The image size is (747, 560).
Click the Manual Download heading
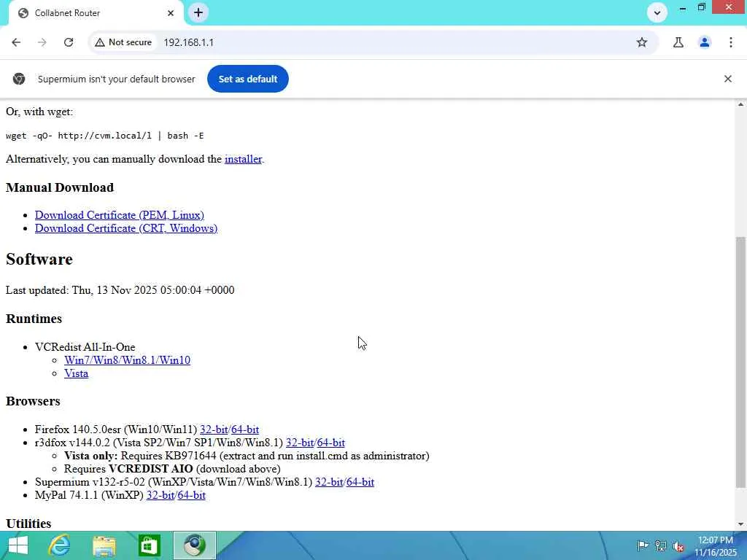(60, 187)
